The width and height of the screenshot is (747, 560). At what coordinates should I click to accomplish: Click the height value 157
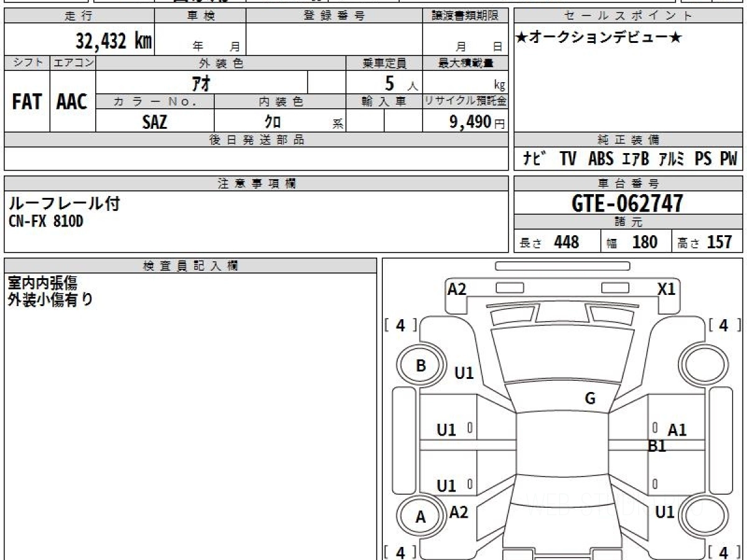[x=720, y=242]
